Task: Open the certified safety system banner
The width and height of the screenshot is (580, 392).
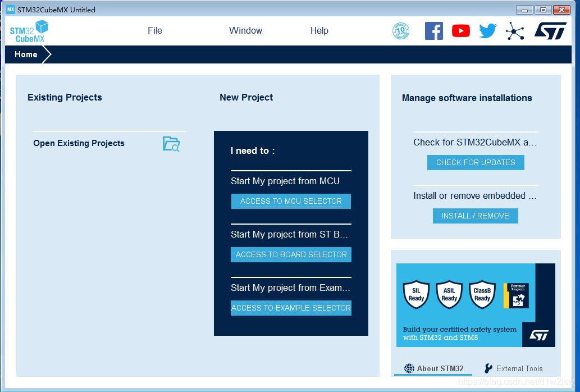Action: coord(476,305)
